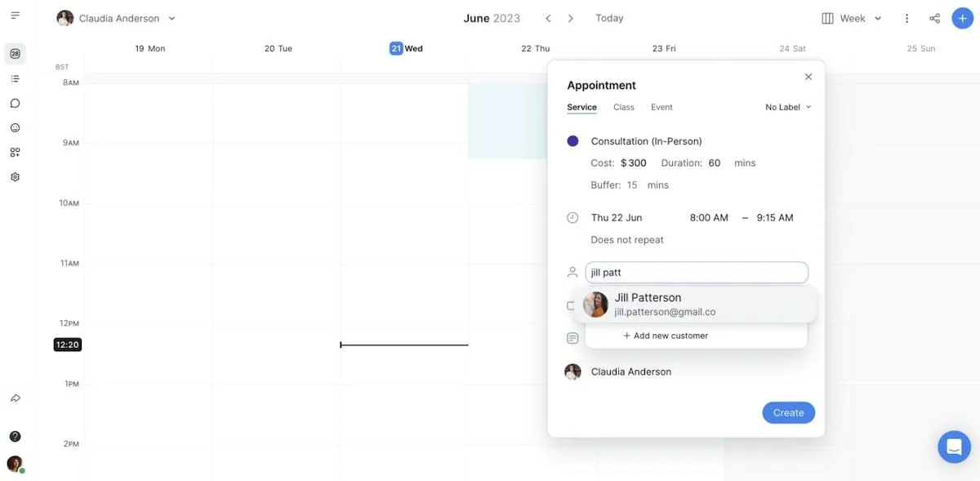
Task: Click the Claudia Anderson name in form
Action: pyautogui.click(x=631, y=372)
